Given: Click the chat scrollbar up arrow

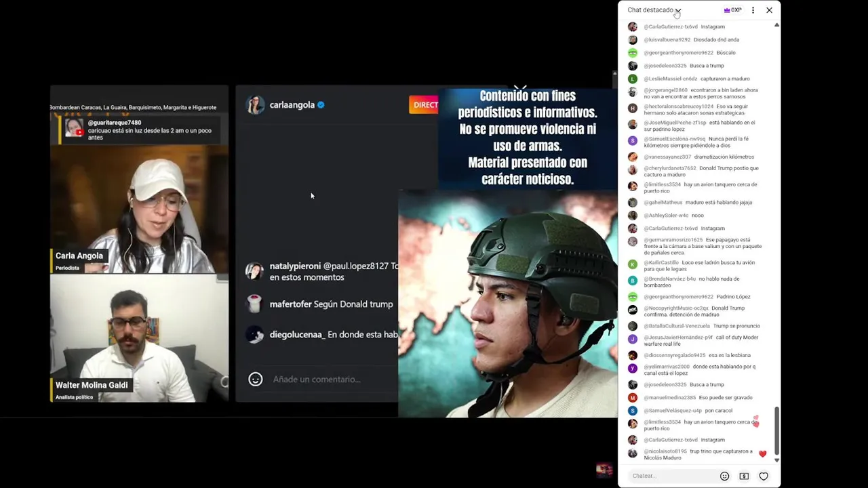Looking at the screenshot, I should pyautogui.click(x=777, y=25).
